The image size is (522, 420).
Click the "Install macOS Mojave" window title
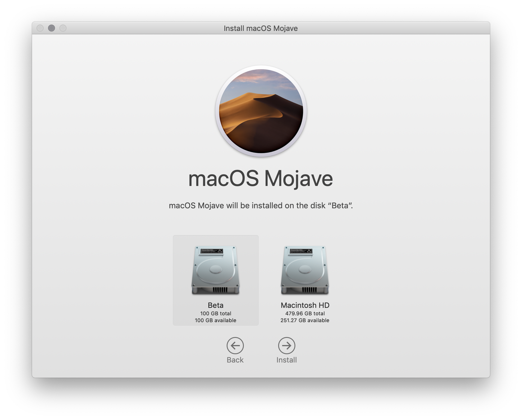pos(261,28)
